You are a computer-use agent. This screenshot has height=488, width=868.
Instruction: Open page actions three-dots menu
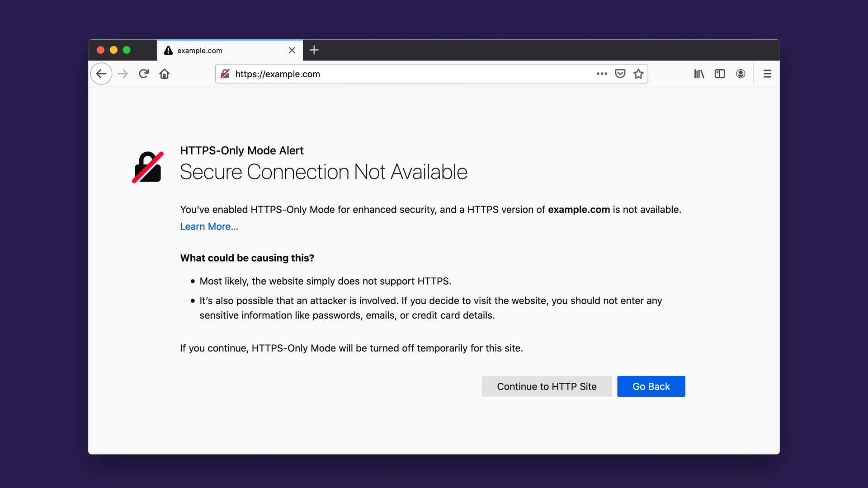tap(602, 74)
